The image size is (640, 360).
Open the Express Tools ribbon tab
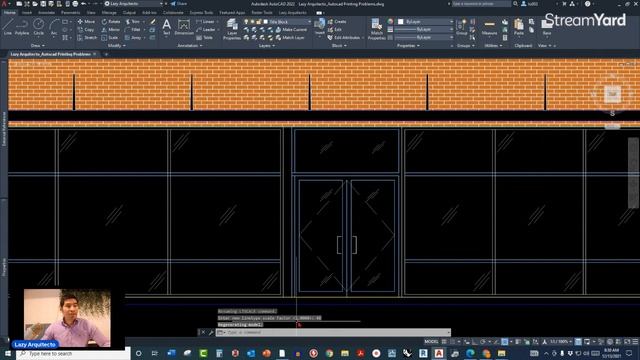(201, 13)
